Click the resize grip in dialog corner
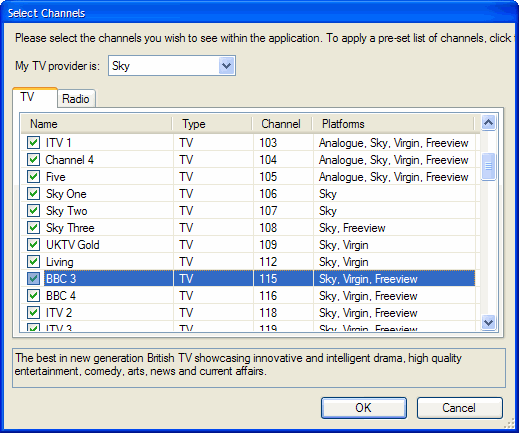The image size is (519, 433). tap(509, 423)
